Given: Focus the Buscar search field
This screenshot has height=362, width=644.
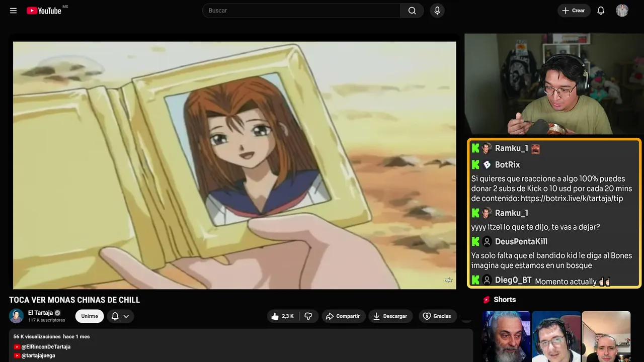Looking at the screenshot, I should (x=301, y=11).
